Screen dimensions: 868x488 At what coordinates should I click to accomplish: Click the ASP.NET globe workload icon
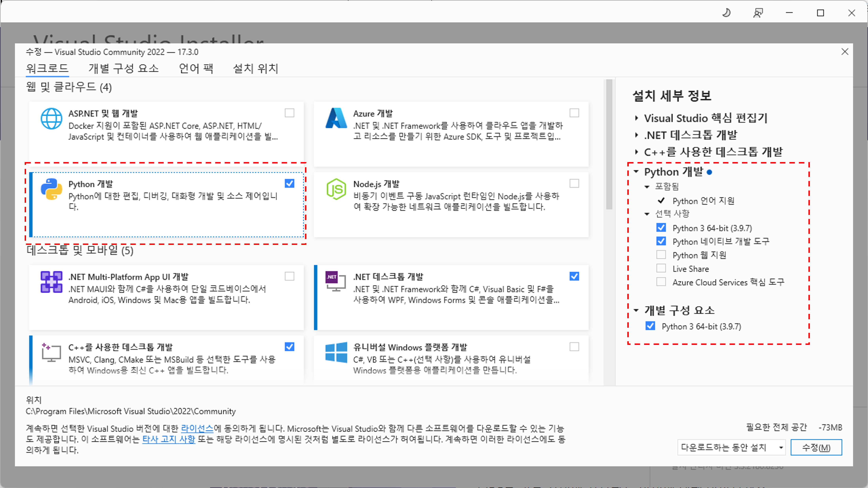coord(51,119)
